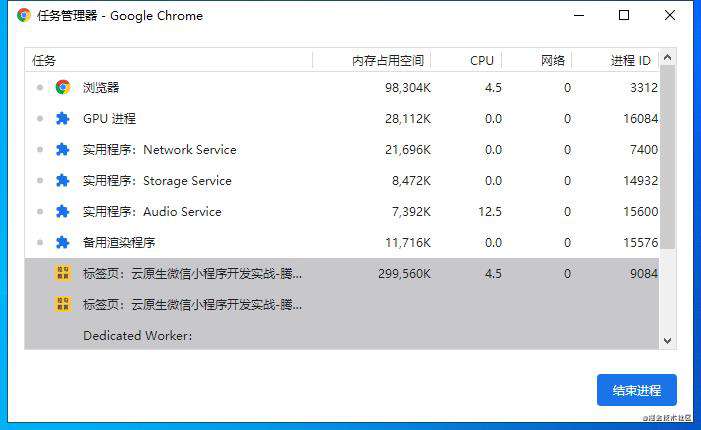Screen dimensions: 701x430
Task: Select the GPU 进程 task row
Action: [342, 118]
